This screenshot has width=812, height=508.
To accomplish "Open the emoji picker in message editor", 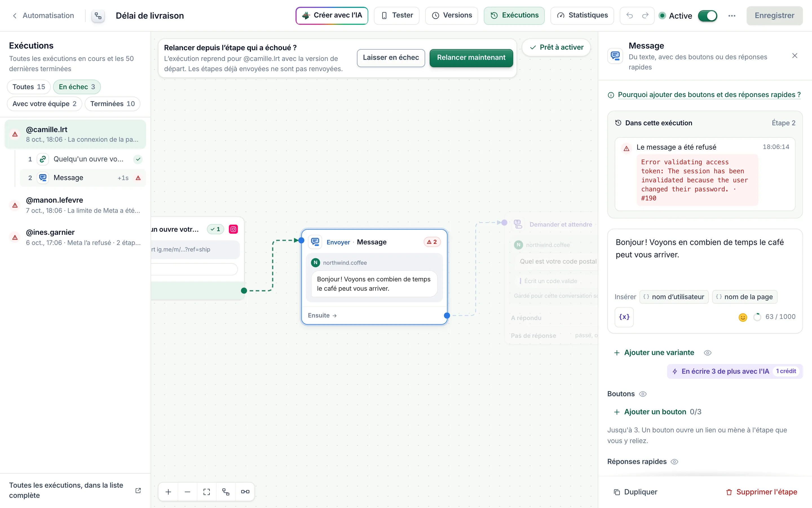I will click(743, 317).
